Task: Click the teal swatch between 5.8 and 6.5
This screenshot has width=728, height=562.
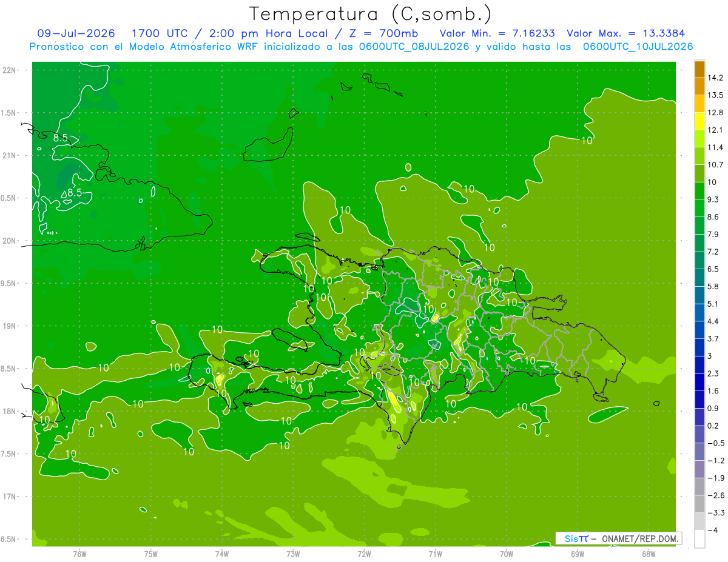Action: pos(699,278)
